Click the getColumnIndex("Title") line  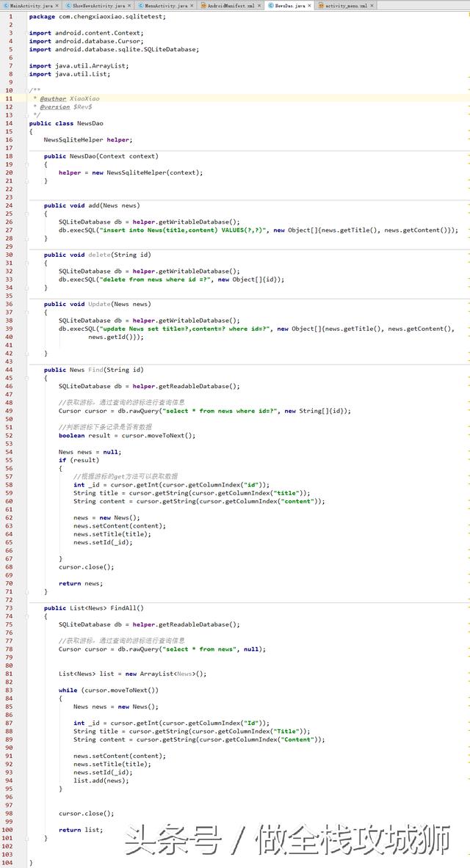(192, 732)
